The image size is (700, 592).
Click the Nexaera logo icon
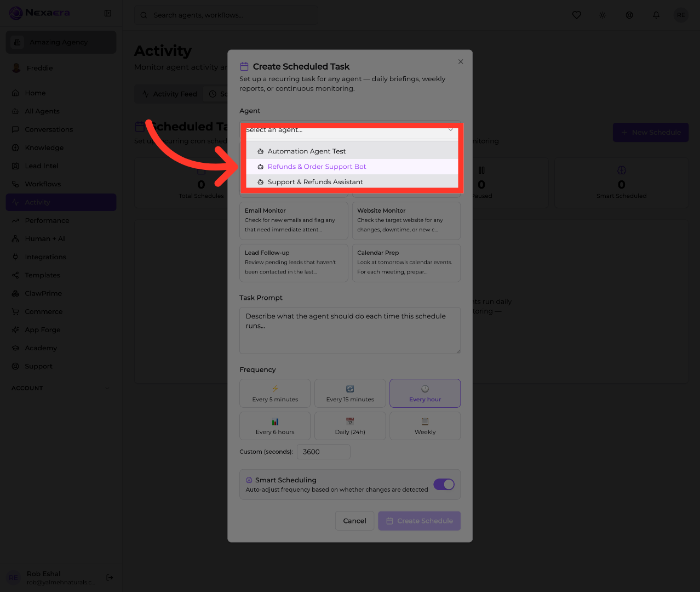click(x=16, y=13)
